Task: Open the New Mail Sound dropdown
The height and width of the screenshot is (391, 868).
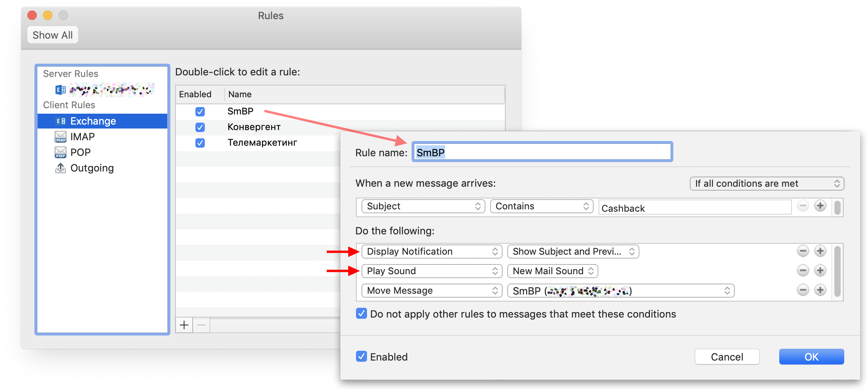Action: 553,271
